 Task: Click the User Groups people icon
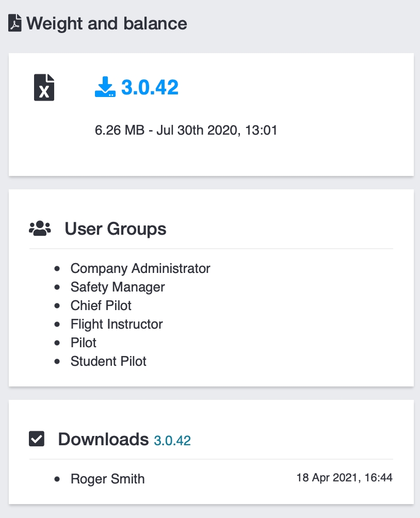pyautogui.click(x=40, y=228)
